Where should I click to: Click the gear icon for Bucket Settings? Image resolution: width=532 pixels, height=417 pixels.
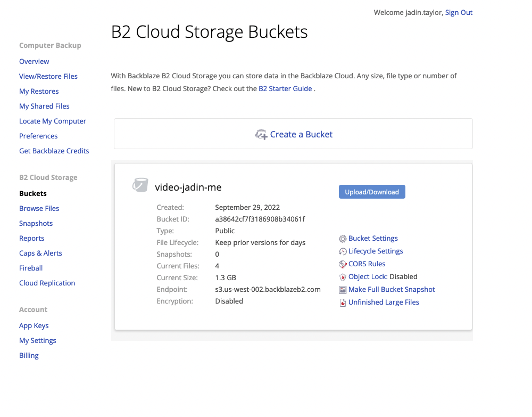click(343, 239)
